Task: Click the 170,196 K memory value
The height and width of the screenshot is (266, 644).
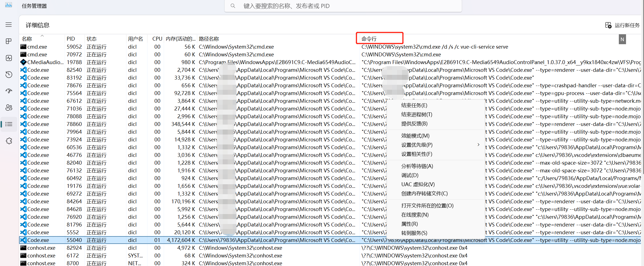Action: coord(183,201)
